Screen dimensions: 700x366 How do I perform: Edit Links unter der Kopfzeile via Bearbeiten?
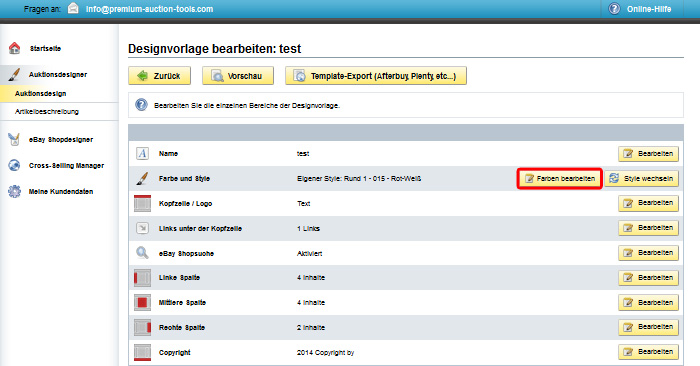(x=648, y=228)
